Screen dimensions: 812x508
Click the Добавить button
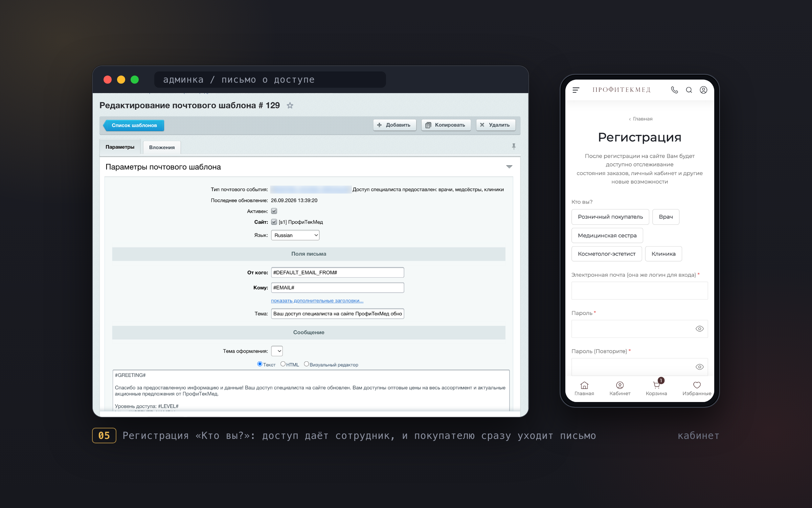coord(394,125)
